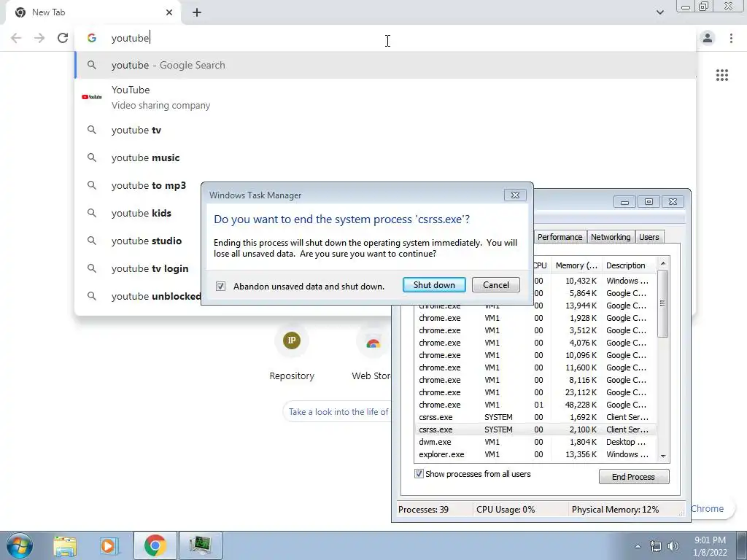Show hidden tray icons arrow
The width and height of the screenshot is (747, 560).
coord(638,546)
